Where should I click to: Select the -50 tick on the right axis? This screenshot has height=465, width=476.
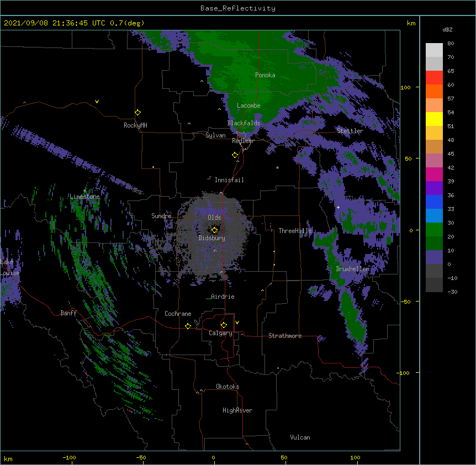pyautogui.click(x=405, y=302)
